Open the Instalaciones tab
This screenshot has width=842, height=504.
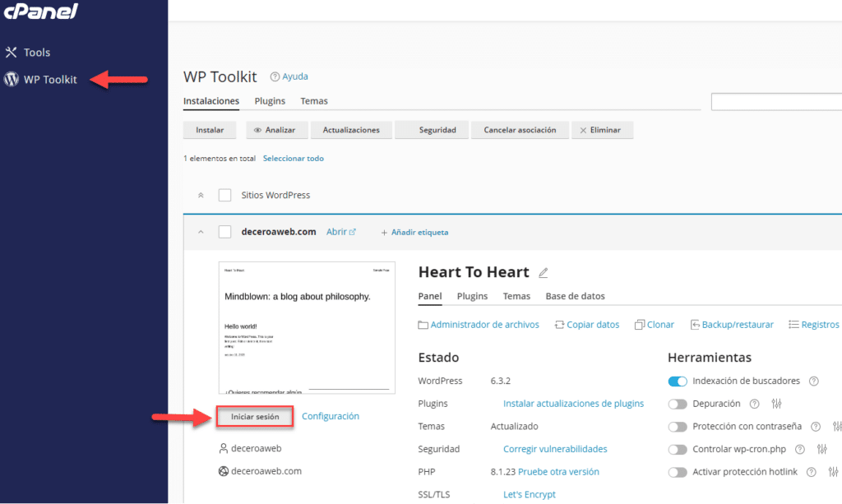click(211, 101)
